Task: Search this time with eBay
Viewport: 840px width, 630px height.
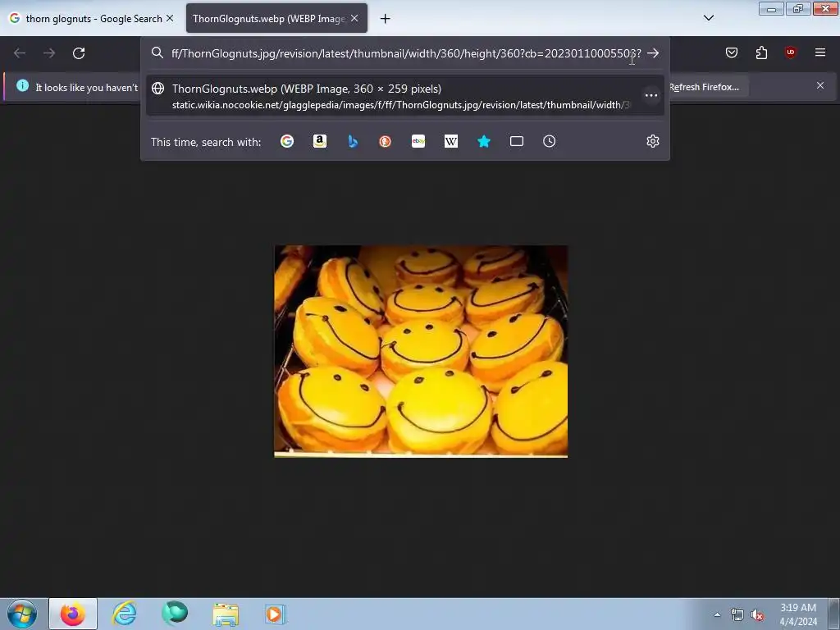Action: pos(418,141)
